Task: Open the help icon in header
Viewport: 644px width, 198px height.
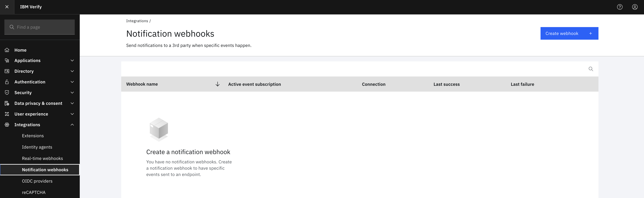Action: 620,7
